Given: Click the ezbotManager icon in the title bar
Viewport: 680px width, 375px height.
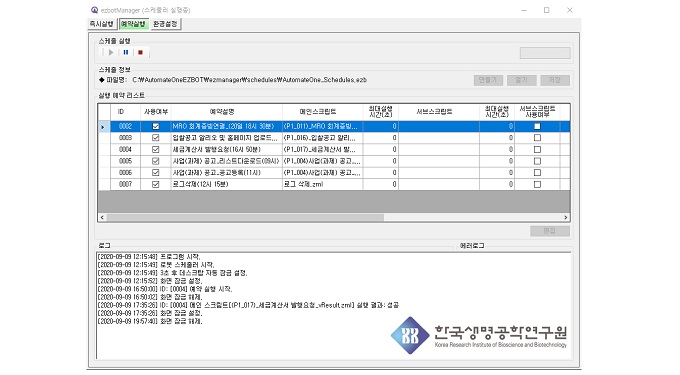Looking at the screenshot, I should click(94, 10).
